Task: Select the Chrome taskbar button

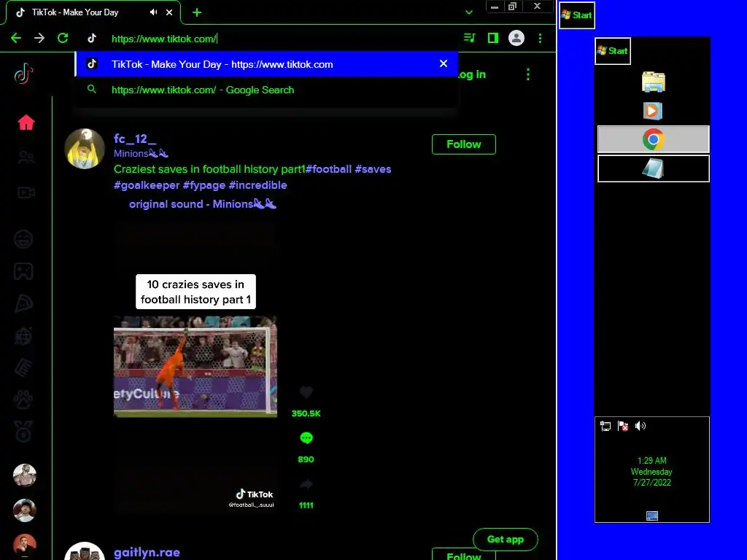Action: pyautogui.click(x=653, y=139)
